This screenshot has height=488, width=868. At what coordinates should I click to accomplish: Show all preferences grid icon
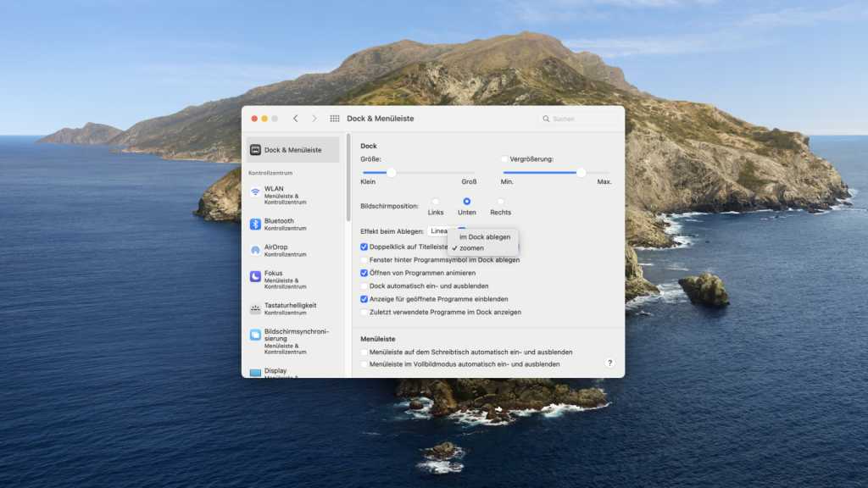point(334,119)
